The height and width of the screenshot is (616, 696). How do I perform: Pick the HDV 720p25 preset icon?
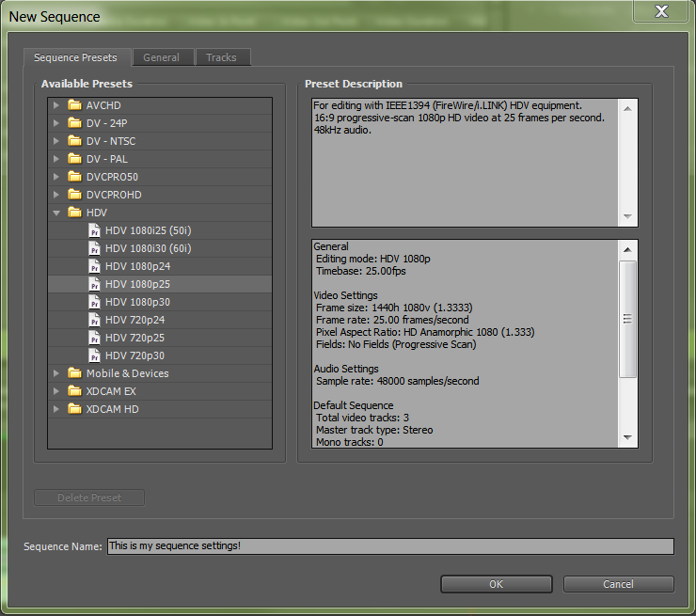point(94,338)
